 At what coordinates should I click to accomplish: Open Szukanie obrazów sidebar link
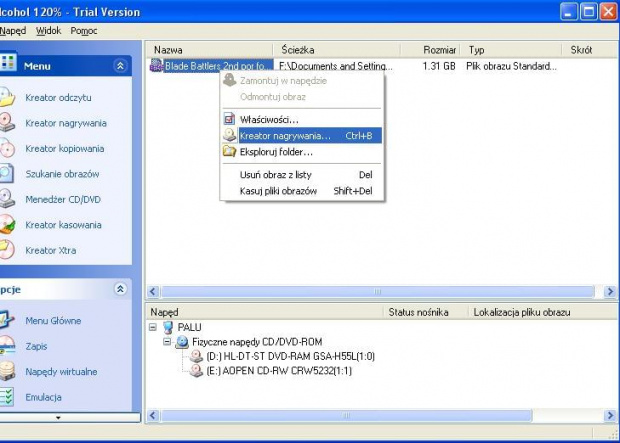click(62, 174)
